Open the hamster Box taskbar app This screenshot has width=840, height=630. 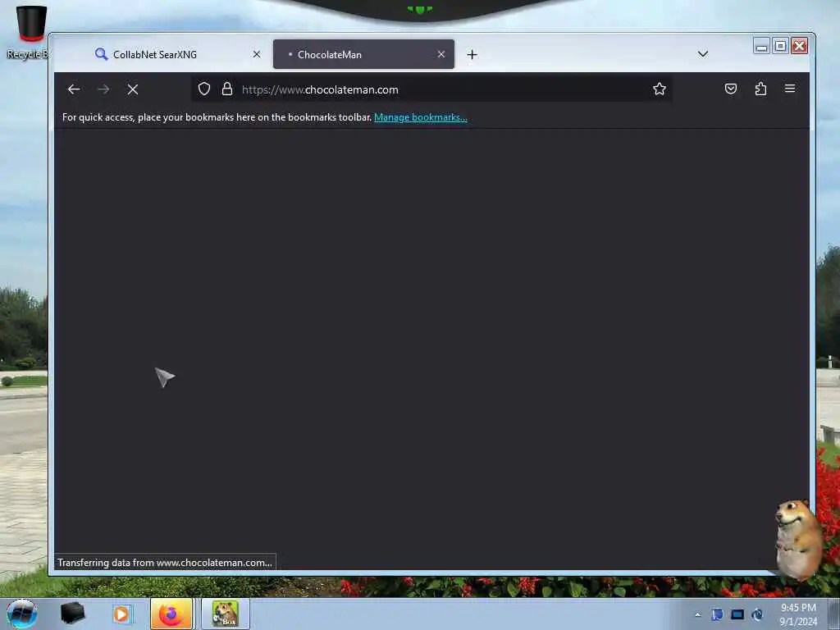[x=225, y=614]
